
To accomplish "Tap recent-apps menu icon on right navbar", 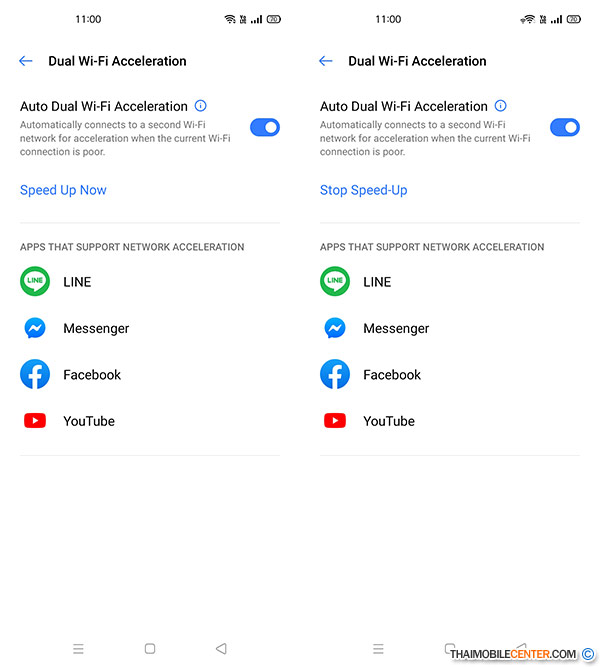I will [x=378, y=649].
